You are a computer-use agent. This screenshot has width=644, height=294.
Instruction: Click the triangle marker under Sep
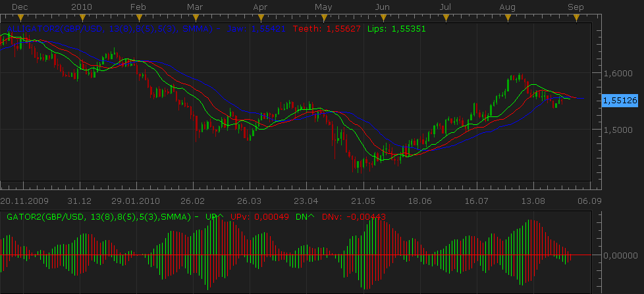576,18
